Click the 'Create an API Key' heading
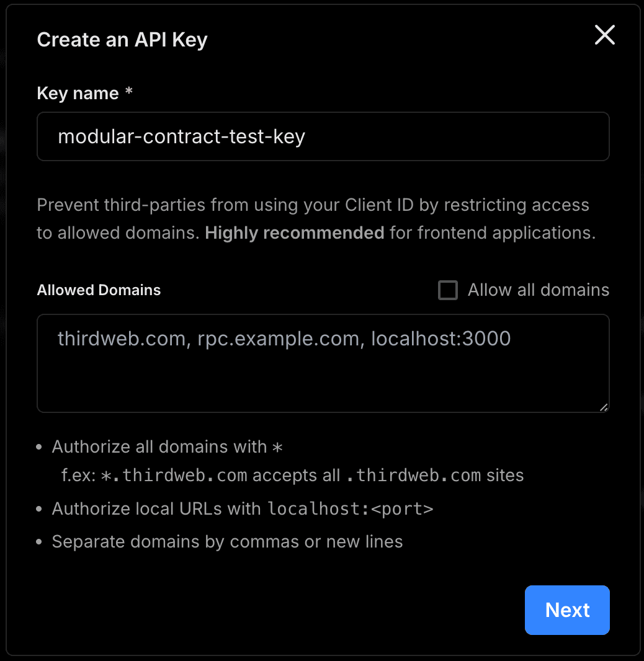Image resolution: width=644 pixels, height=661 pixels. tap(122, 40)
